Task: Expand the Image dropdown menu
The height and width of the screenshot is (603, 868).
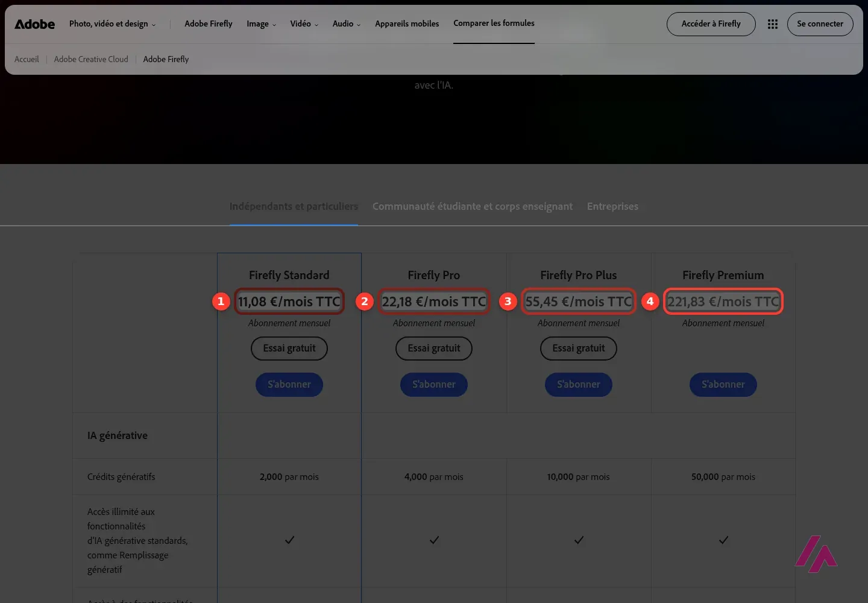Action: click(261, 24)
